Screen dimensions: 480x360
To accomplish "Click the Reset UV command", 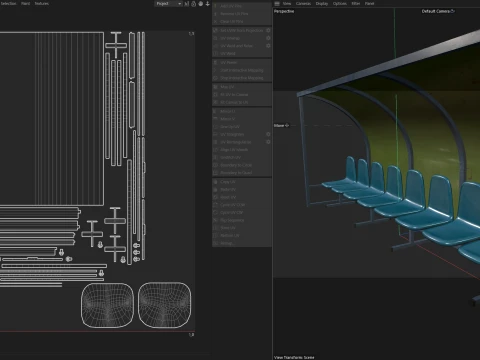I will (242, 197).
